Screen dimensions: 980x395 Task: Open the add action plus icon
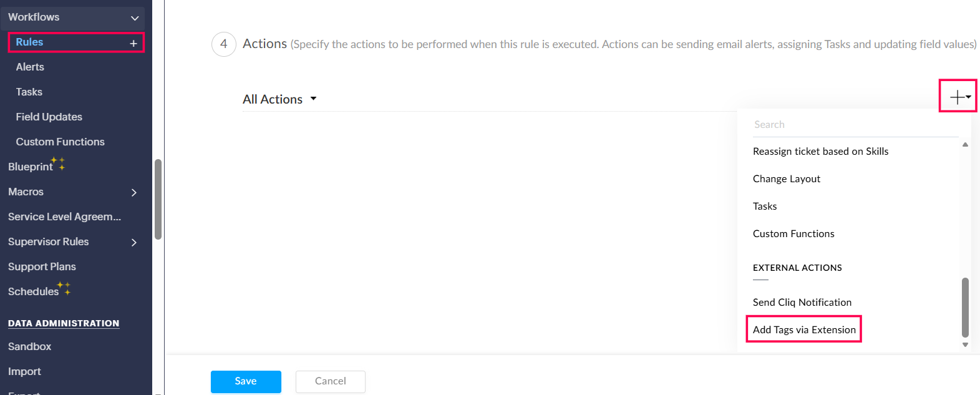point(958,97)
